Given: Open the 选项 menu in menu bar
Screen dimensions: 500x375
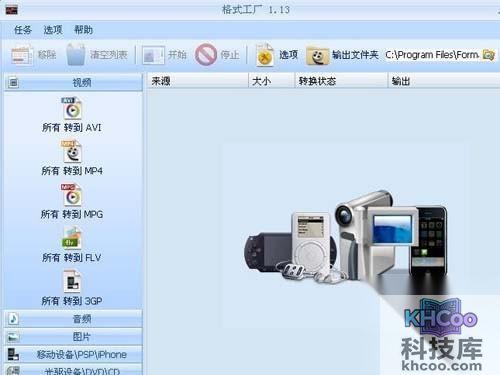Looking at the screenshot, I should (x=53, y=30).
